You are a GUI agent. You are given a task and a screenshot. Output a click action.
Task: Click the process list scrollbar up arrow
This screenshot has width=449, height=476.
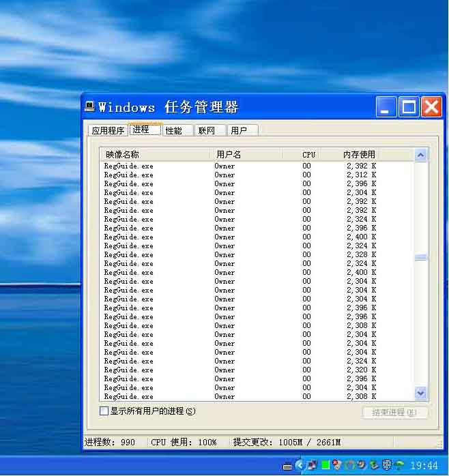(x=421, y=155)
